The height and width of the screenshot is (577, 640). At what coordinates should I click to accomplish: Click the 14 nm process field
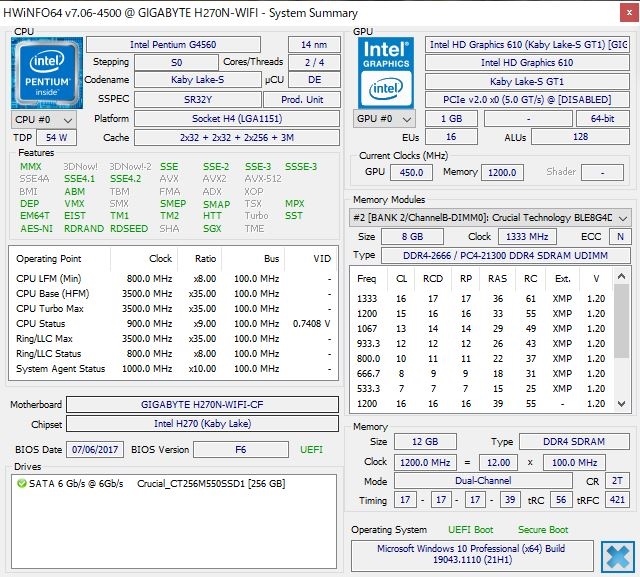pos(314,44)
